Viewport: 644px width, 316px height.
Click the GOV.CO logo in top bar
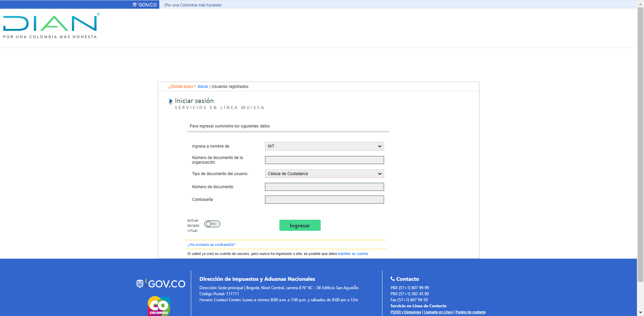tap(145, 5)
